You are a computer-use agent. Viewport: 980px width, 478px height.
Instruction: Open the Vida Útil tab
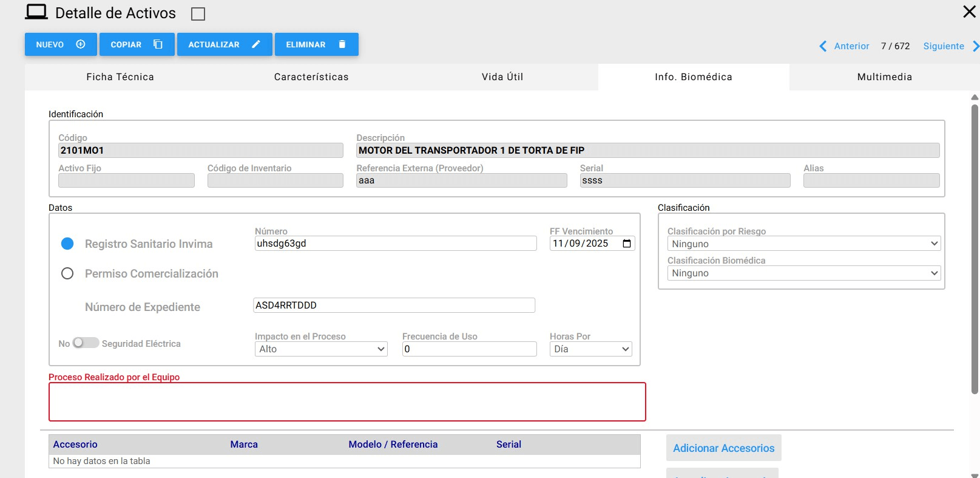tap(502, 77)
